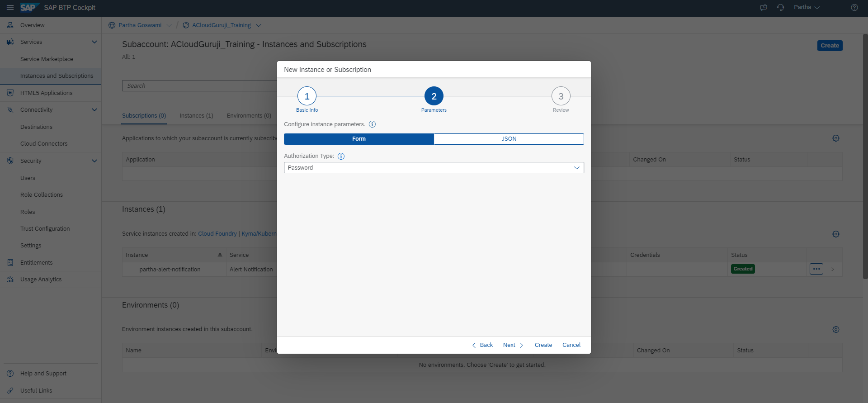Screen dimensions: 868x403
Task: Click the info icon beside Authorization Type
Action: coord(341,156)
